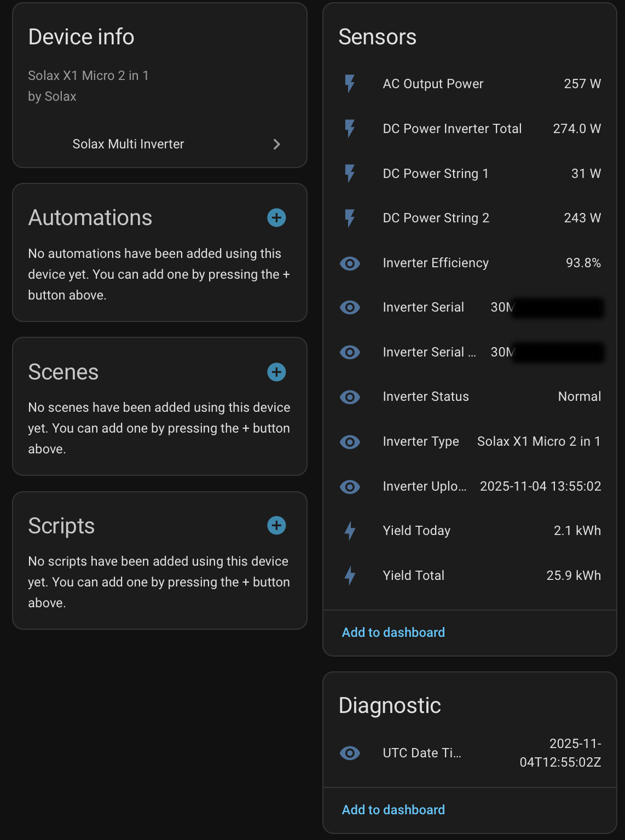Click the Inverter Type eye icon
625x840 pixels.
[350, 442]
